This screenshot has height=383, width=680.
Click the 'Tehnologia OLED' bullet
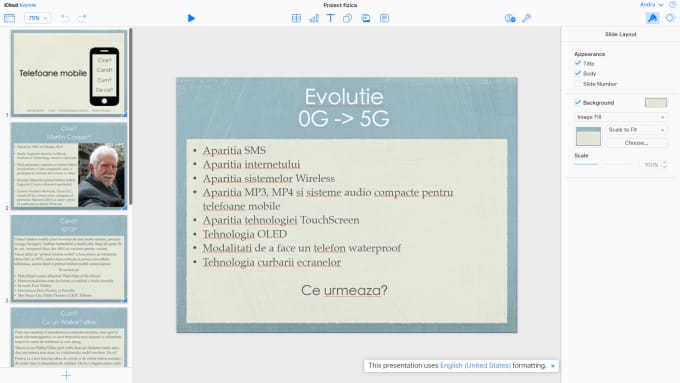point(245,234)
